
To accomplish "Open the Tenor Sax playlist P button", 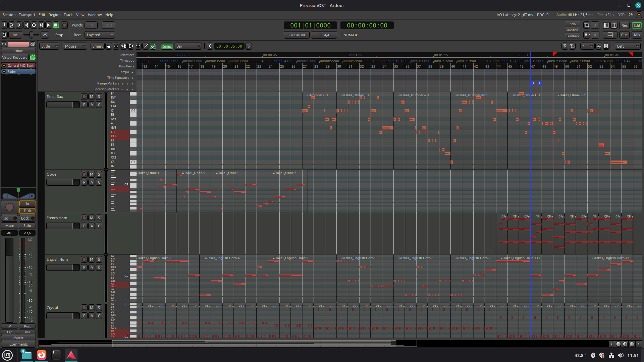I will 84,105.
